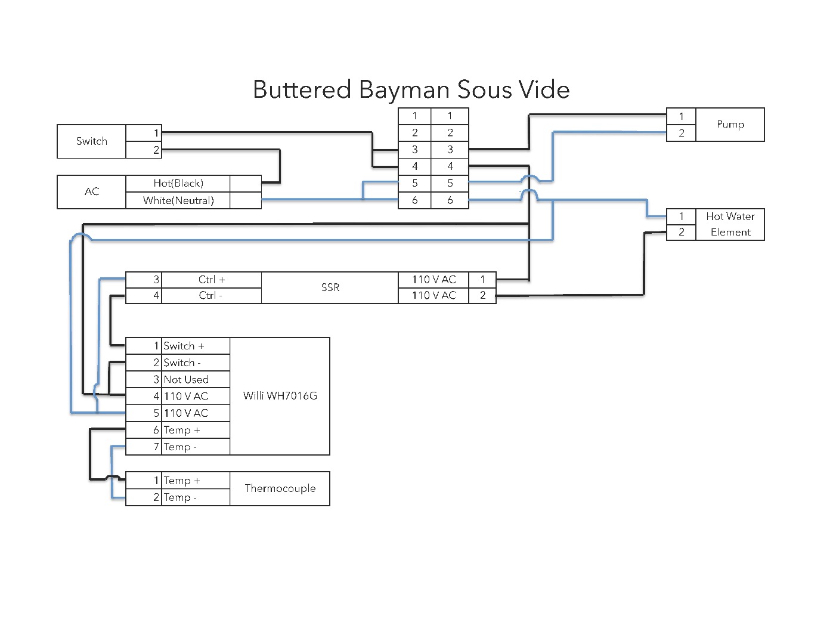
Task: Click the 'Not Used' row
Action: 178,379
